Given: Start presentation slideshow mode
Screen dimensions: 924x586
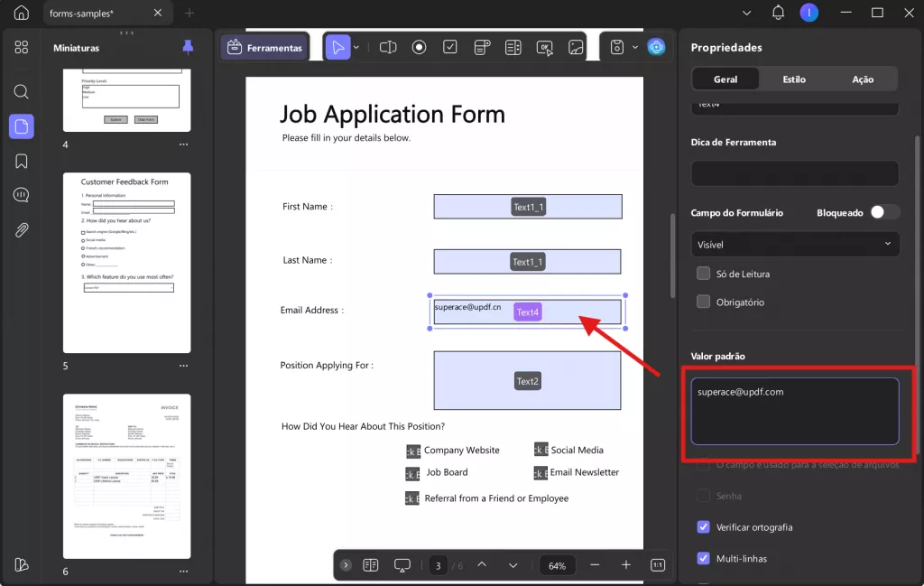Looking at the screenshot, I should (402, 565).
